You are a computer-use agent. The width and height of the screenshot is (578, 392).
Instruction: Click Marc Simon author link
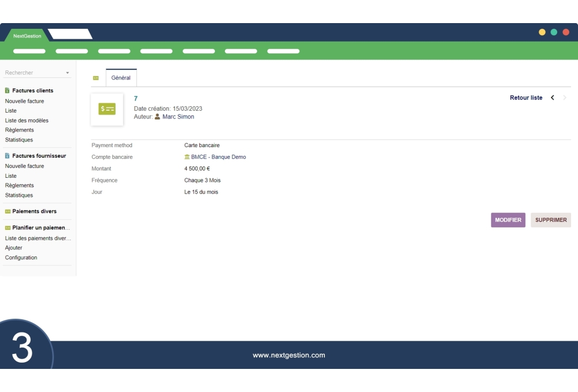pos(178,116)
